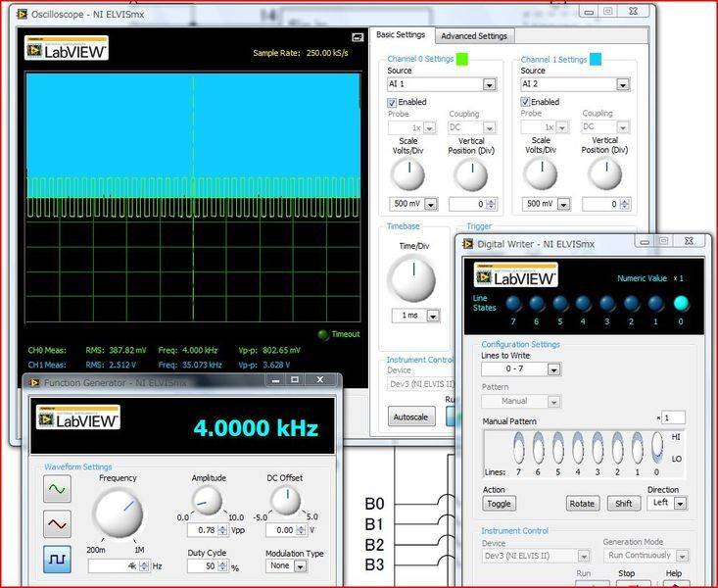Click the Rotate button in Digital Writer
The image size is (718, 588).
[x=583, y=504]
